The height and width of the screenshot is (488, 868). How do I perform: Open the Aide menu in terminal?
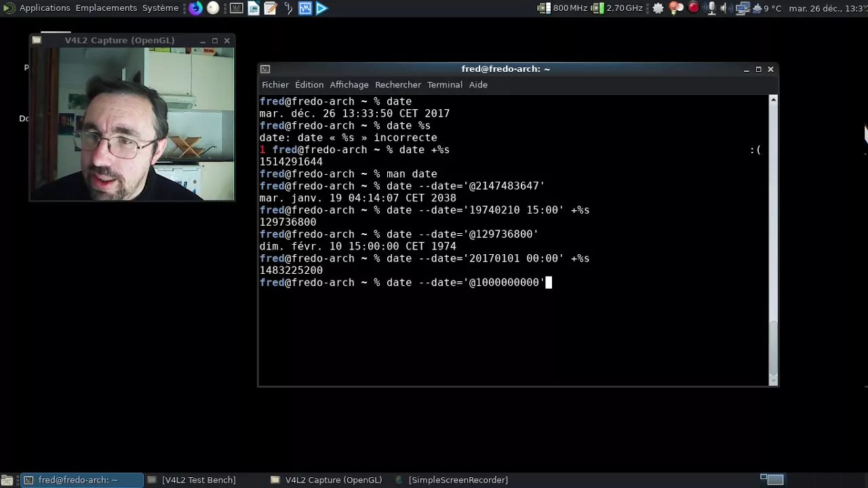coord(478,85)
